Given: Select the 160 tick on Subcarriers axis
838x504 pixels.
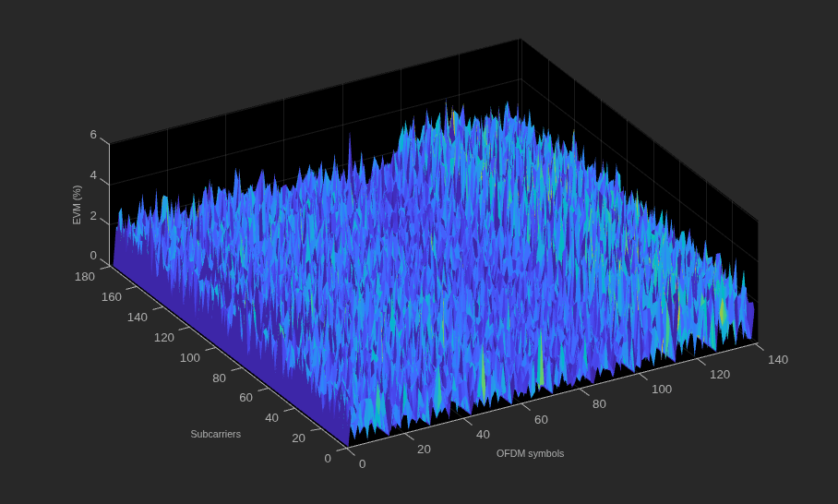Looking at the screenshot, I should click(111, 296).
